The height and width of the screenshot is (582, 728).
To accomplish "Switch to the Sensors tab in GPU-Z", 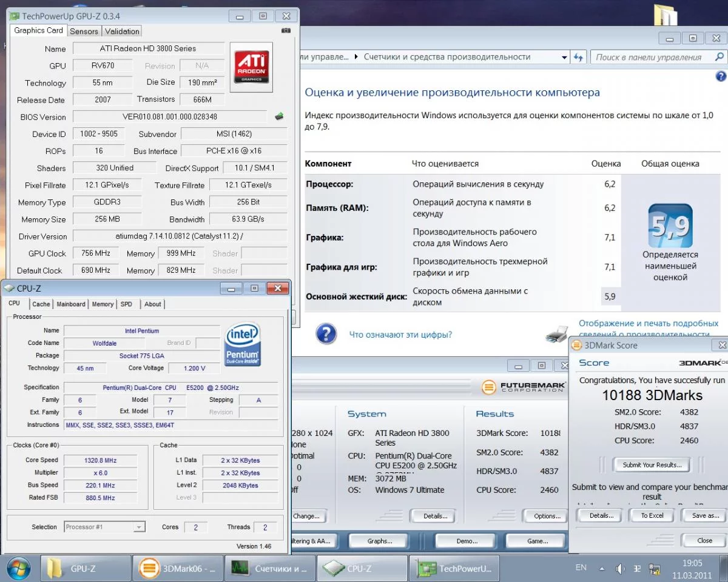I will tap(84, 32).
